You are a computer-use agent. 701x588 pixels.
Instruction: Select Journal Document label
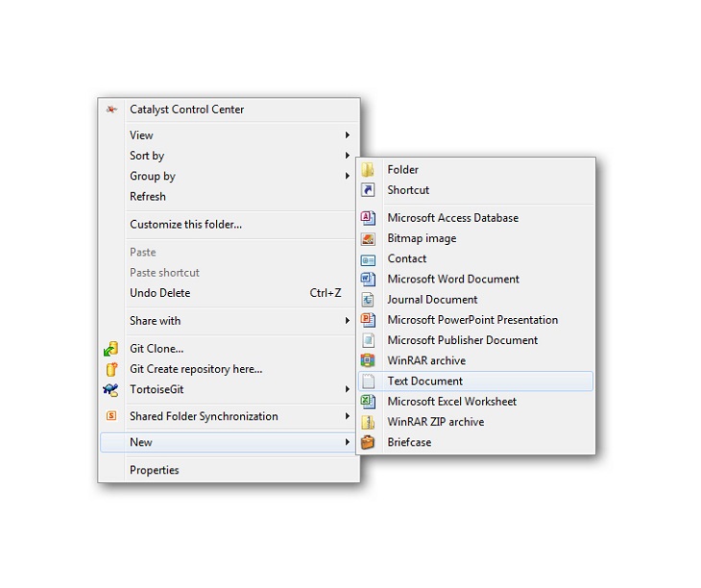(x=432, y=300)
